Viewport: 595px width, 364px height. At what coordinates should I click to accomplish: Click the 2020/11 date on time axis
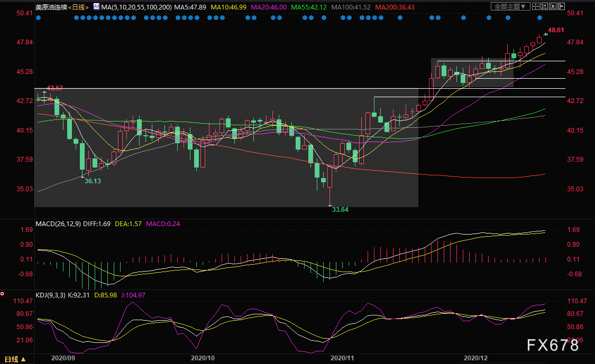click(342, 358)
